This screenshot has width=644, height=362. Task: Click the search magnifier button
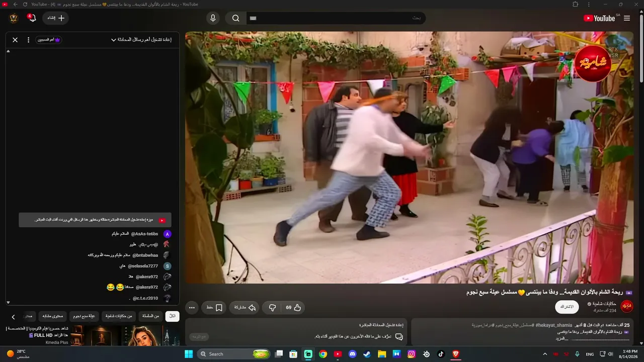(235, 18)
